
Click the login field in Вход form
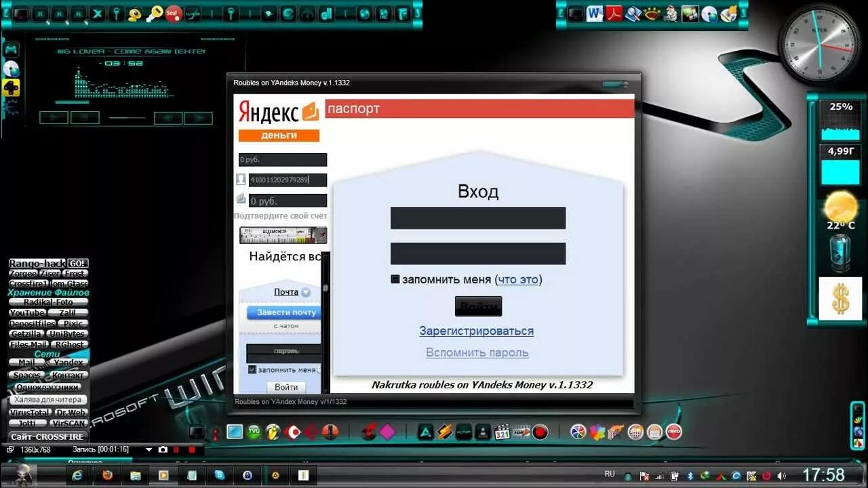coord(478,218)
